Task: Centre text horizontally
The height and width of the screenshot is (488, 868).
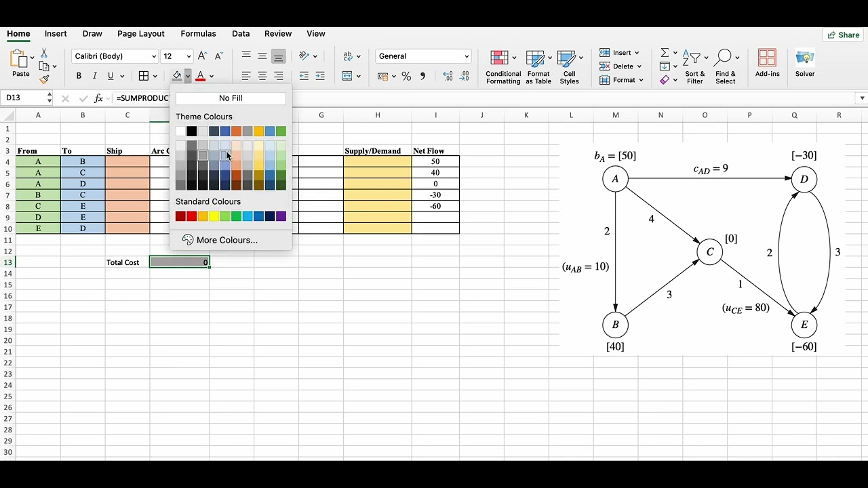Action: pyautogui.click(x=262, y=76)
